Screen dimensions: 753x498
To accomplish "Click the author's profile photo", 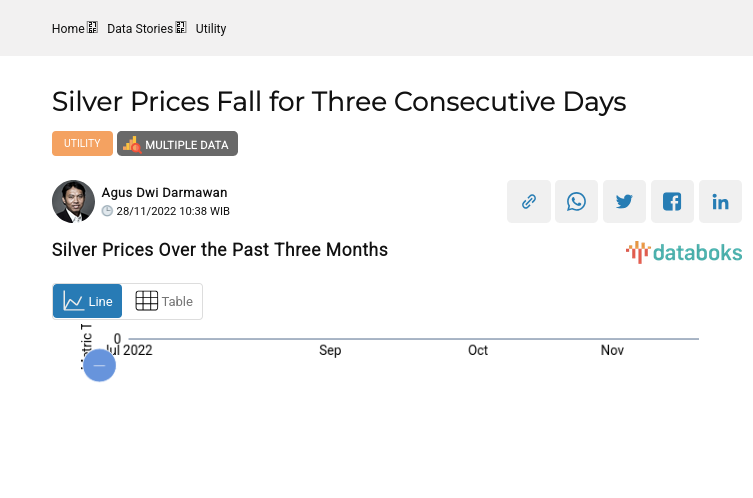I will pyautogui.click(x=73, y=202).
